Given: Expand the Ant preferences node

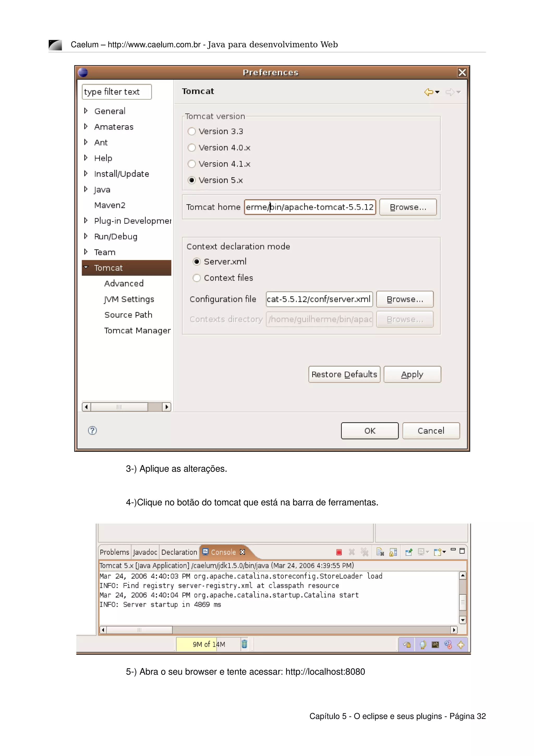Looking at the screenshot, I should point(86,142).
